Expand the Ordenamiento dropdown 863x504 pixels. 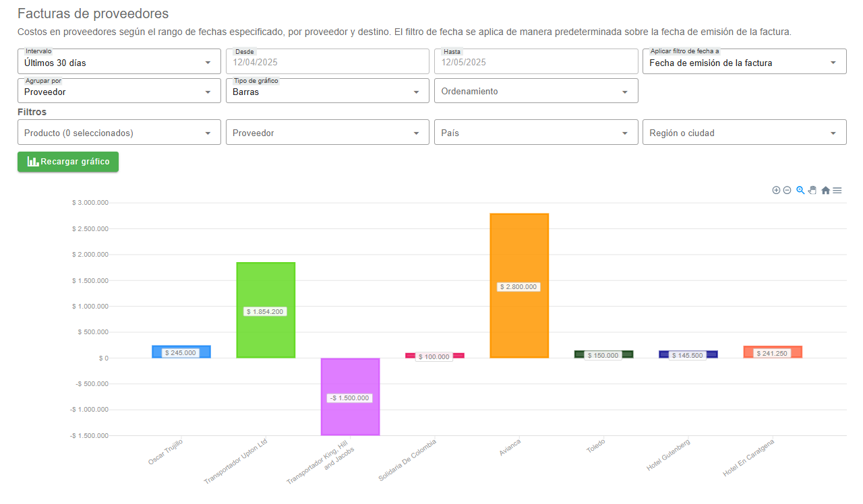coord(535,92)
